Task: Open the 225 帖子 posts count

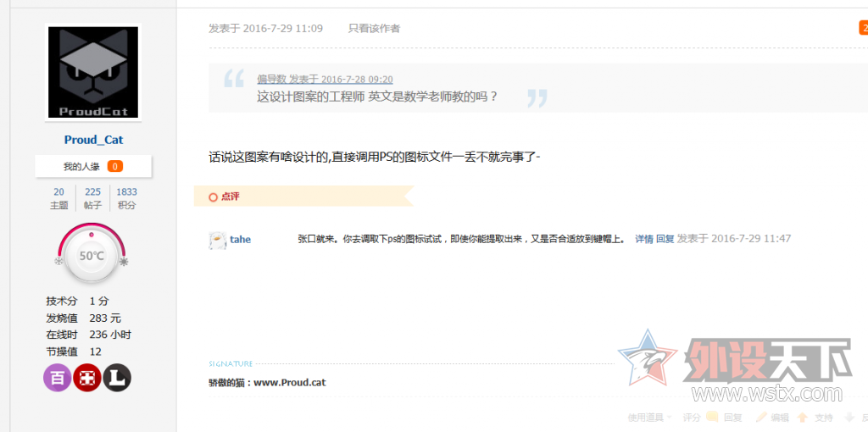Action: pos(92,198)
